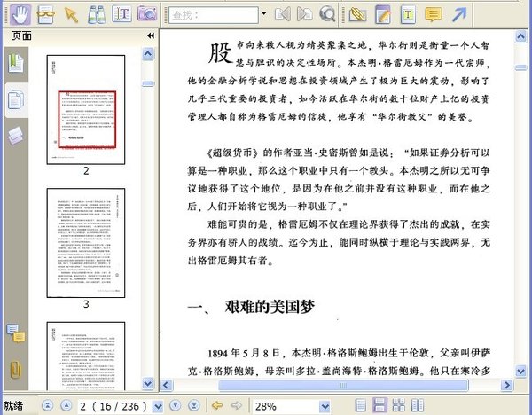Click the document vertical scroll thumb

(520, 67)
